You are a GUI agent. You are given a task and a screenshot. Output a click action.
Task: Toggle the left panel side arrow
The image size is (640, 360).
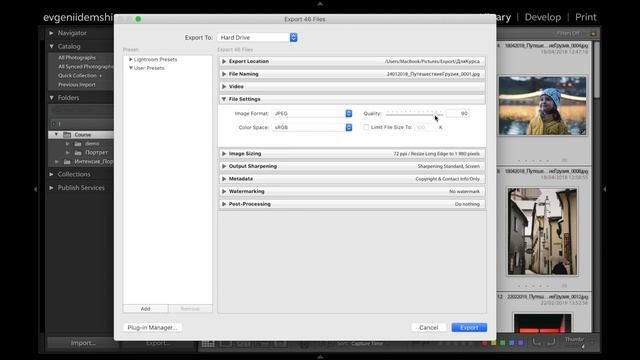(36, 189)
